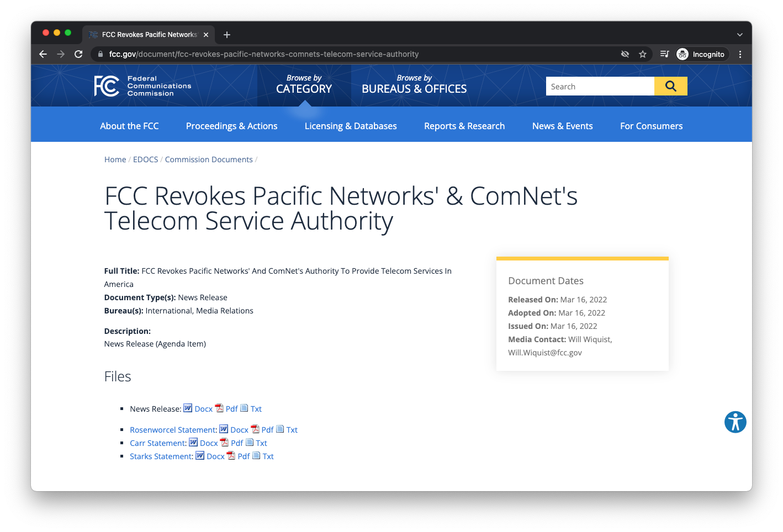The width and height of the screenshot is (783, 532).
Task: Click the Word icon for Rosenworcel Statement
Action: 224,429
